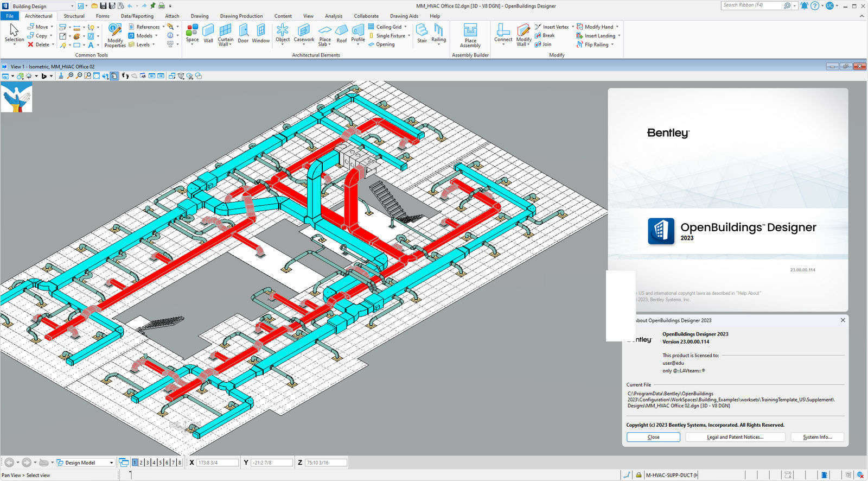The image size is (868, 481).
Task: Switch to the Analysis ribbon tab
Action: click(334, 16)
